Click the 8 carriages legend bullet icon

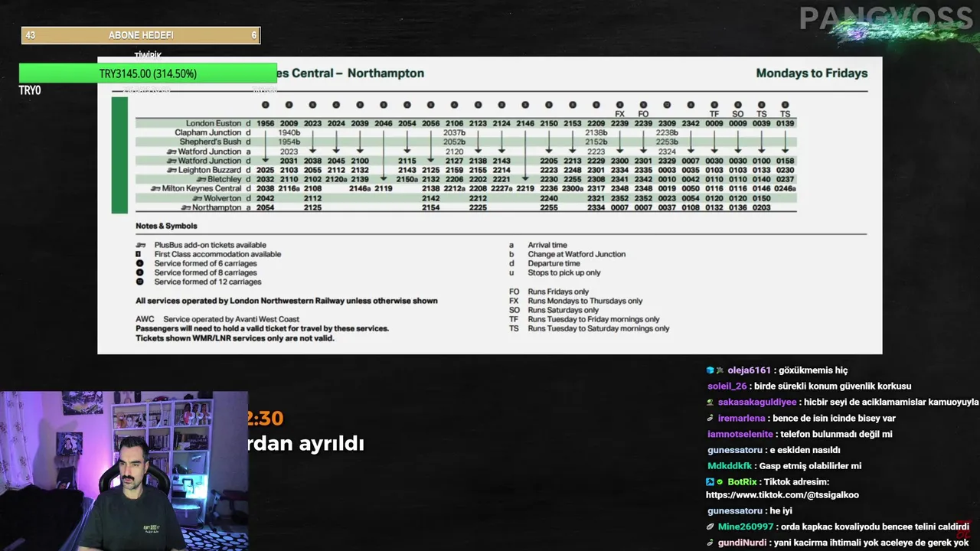click(139, 272)
